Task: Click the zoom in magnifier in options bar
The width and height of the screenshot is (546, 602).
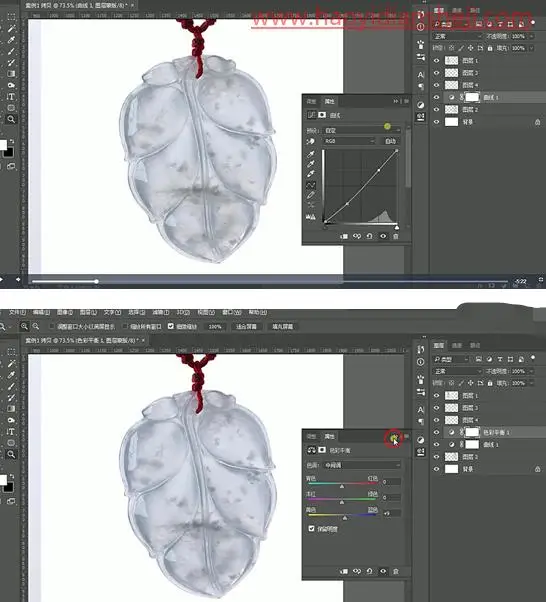Action: point(24,326)
